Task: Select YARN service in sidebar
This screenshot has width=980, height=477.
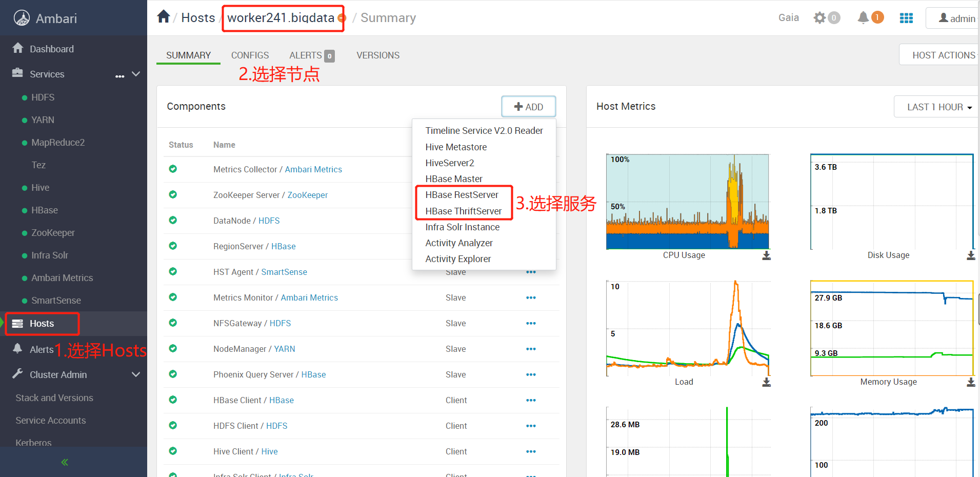Action: [43, 120]
